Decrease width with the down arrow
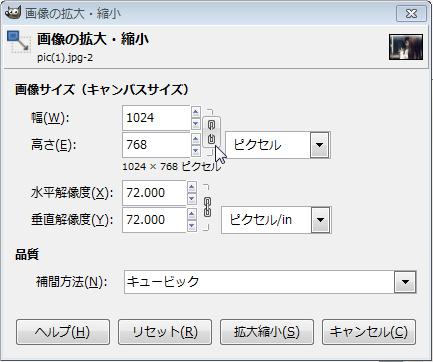The image size is (433, 362). pyautogui.click(x=196, y=124)
